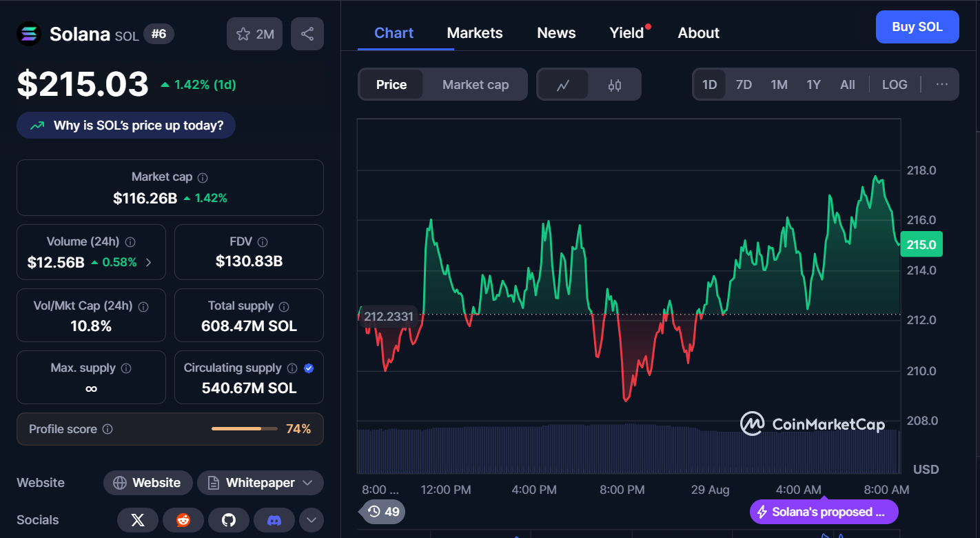The height and width of the screenshot is (538, 980).
Task: Click the $215.03 price heading
Action: 83,84
